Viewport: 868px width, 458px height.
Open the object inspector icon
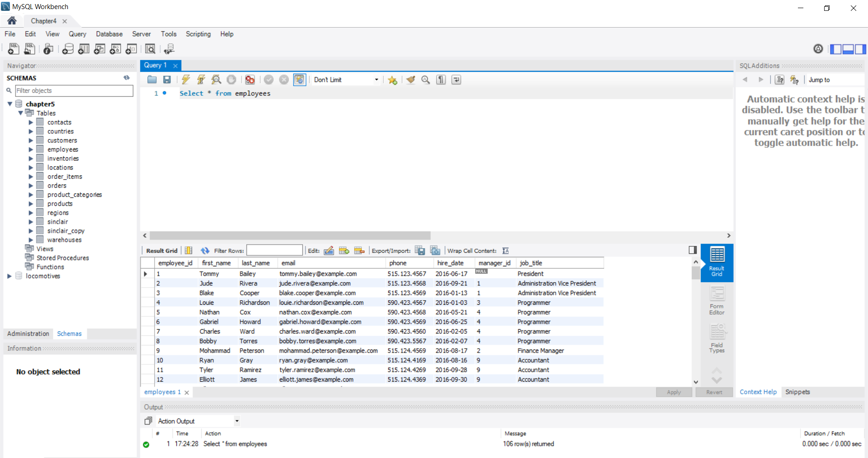point(48,49)
